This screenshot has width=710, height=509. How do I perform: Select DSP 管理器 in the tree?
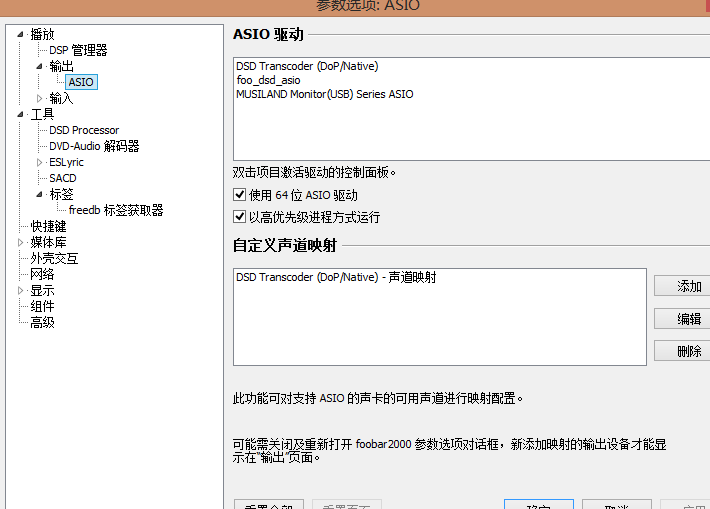click(78, 50)
